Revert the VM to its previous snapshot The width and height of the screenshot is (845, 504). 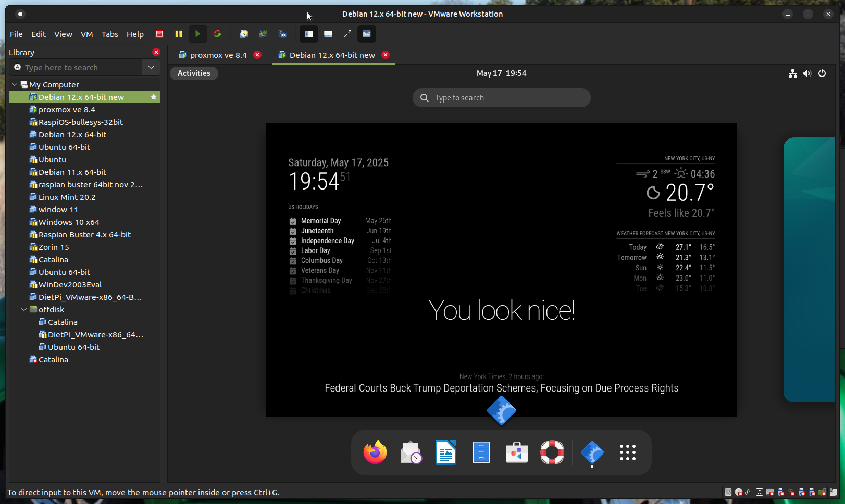coord(263,34)
